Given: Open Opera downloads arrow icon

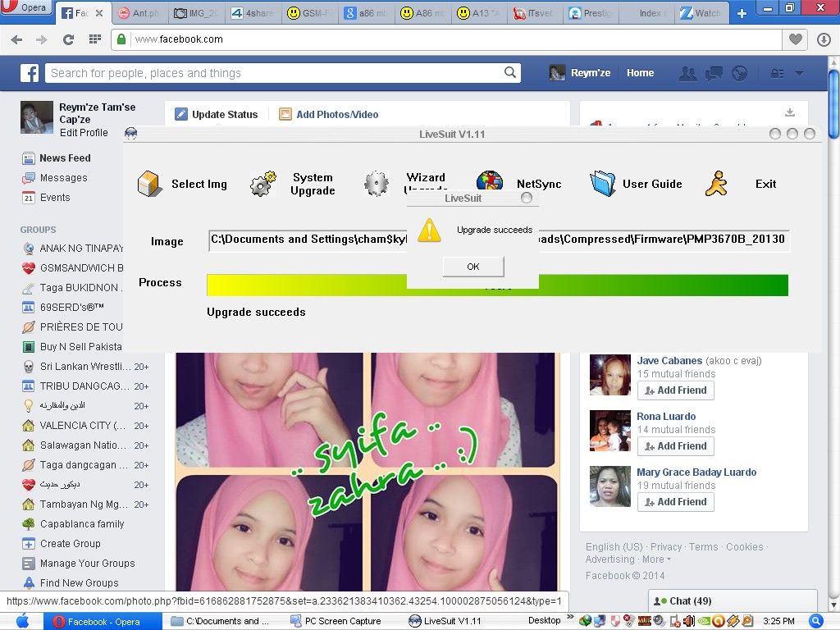Looking at the screenshot, I should click(x=824, y=39).
